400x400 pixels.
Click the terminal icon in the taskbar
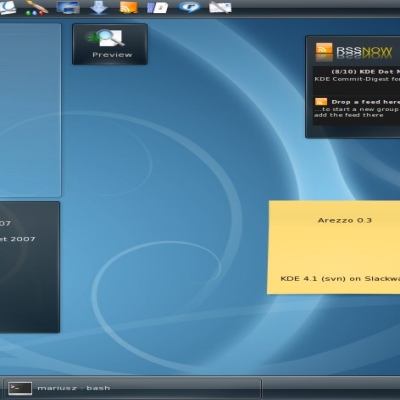(x=20, y=388)
